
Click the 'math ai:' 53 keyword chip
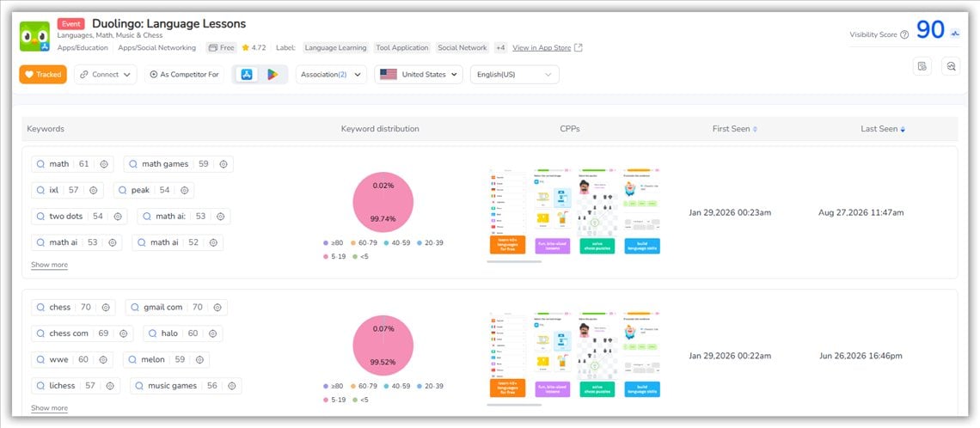pyautogui.click(x=184, y=217)
